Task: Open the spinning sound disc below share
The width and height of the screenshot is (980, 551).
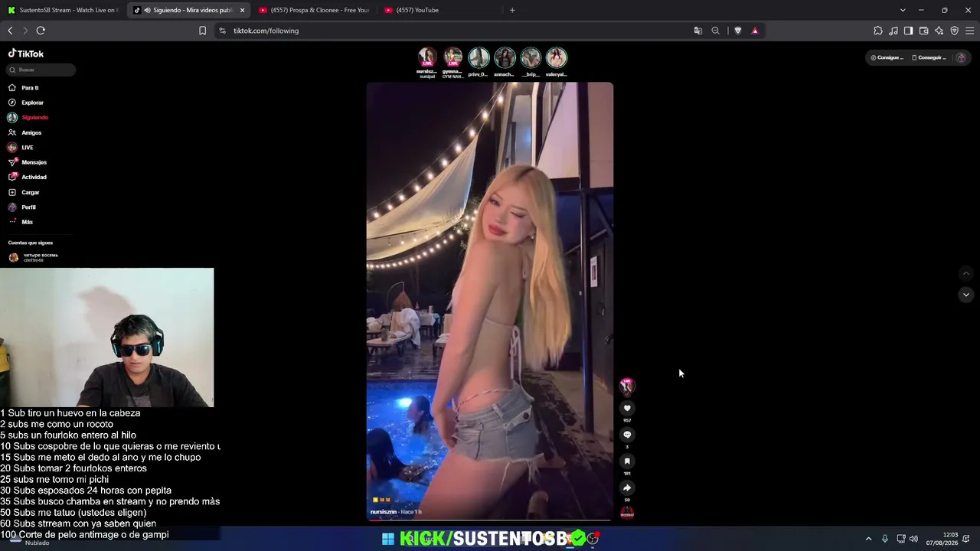Action: [x=627, y=513]
